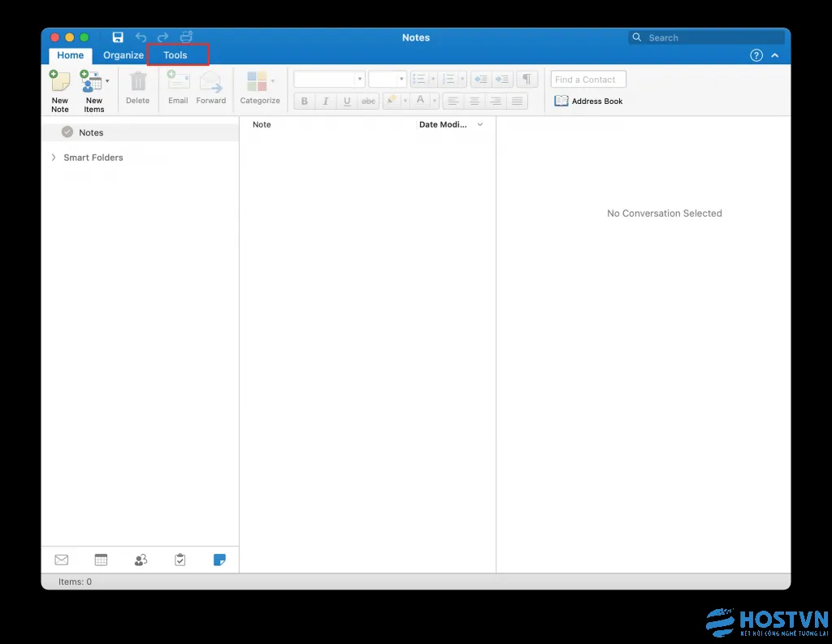Click the Notes view icon
This screenshot has height=644, width=832.
pos(219,560)
